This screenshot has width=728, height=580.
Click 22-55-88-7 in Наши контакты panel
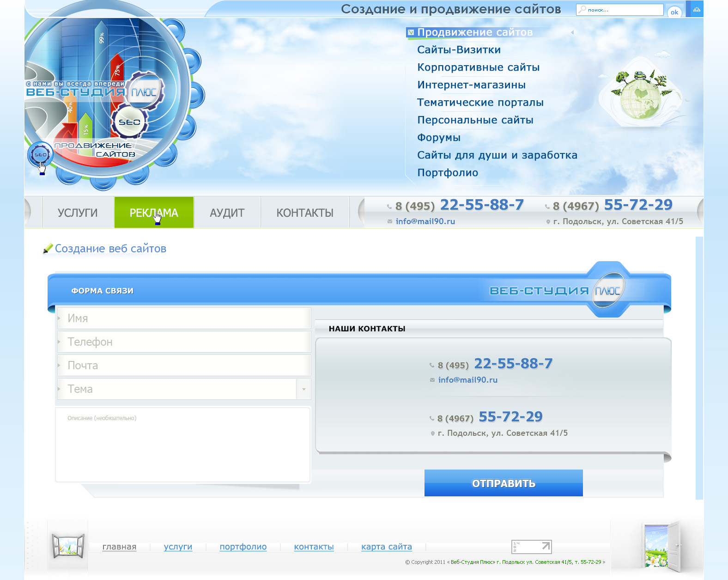513,364
